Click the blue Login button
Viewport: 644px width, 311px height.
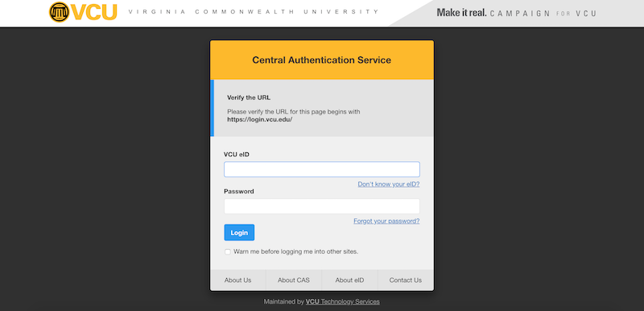239,233
